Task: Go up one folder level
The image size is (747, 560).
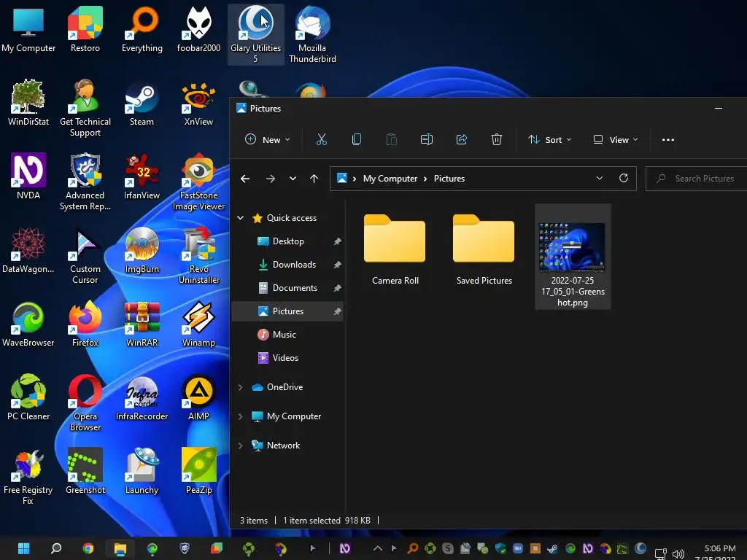Action: click(x=314, y=179)
